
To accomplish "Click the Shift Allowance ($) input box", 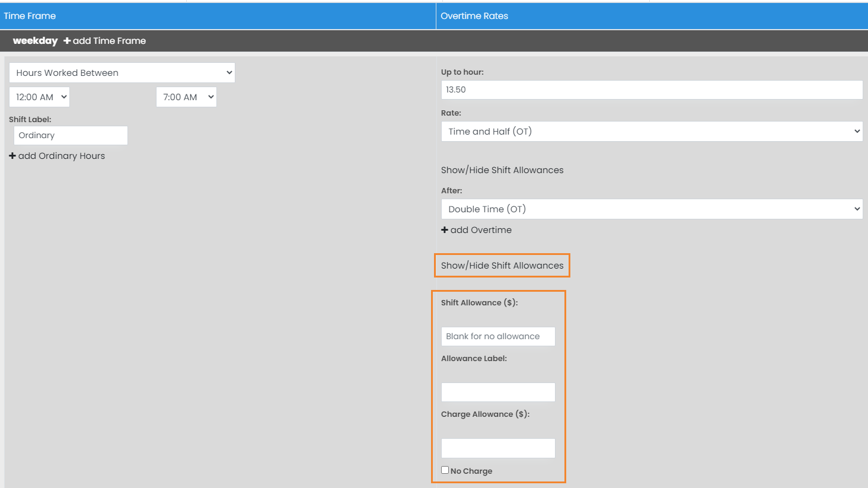I will 498,336.
